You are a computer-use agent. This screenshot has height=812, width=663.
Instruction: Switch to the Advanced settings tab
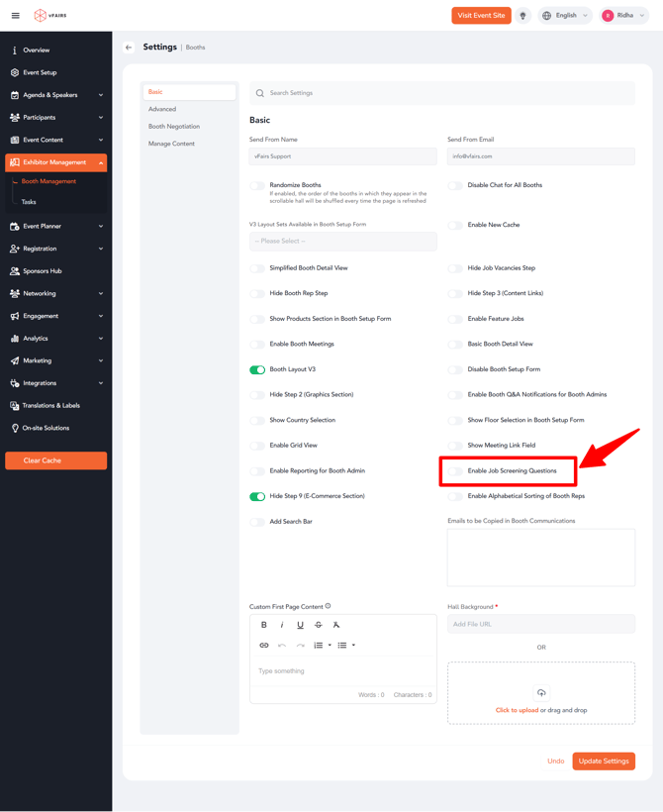162,109
